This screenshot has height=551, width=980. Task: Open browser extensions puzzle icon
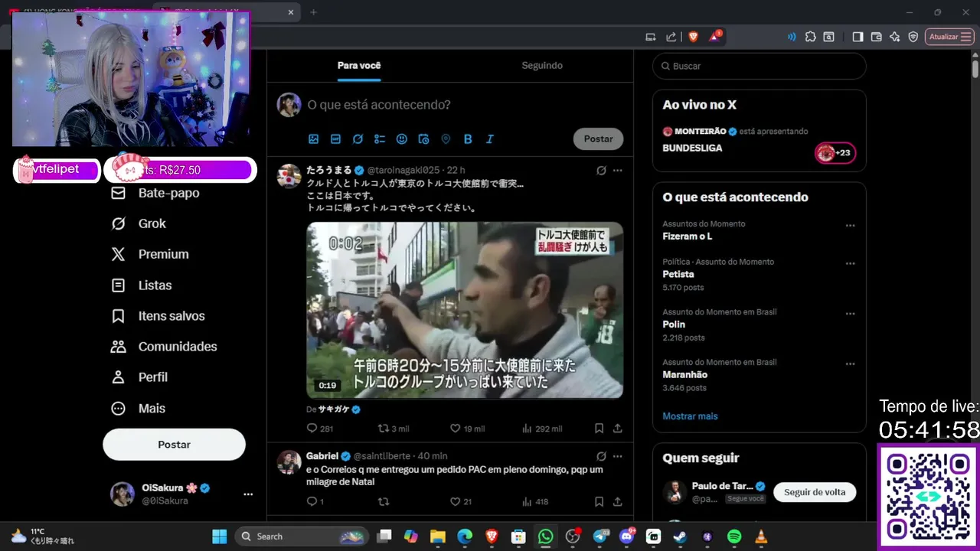click(x=810, y=37)
